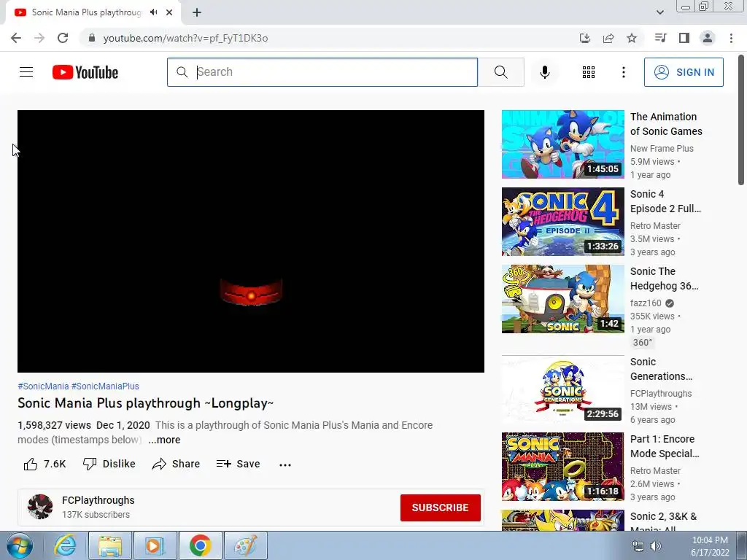This screenshot has width=747, height=560.
Task: Open 'The Animation of Sonic Games' title
Action: pyautogui.click(x=666, y=124)
